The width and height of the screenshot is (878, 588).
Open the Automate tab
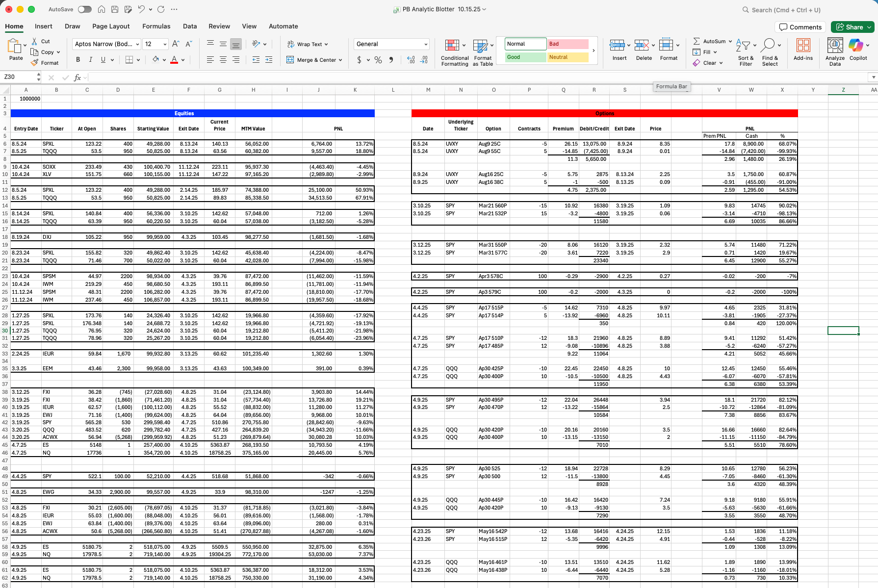(284, 26)
